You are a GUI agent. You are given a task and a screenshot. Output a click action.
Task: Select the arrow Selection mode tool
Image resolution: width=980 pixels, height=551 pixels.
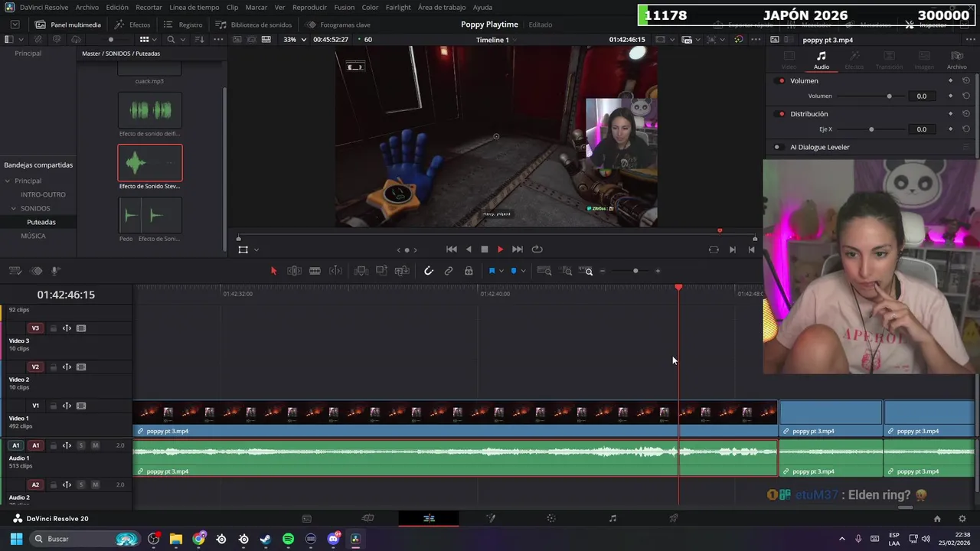point(273,271)
